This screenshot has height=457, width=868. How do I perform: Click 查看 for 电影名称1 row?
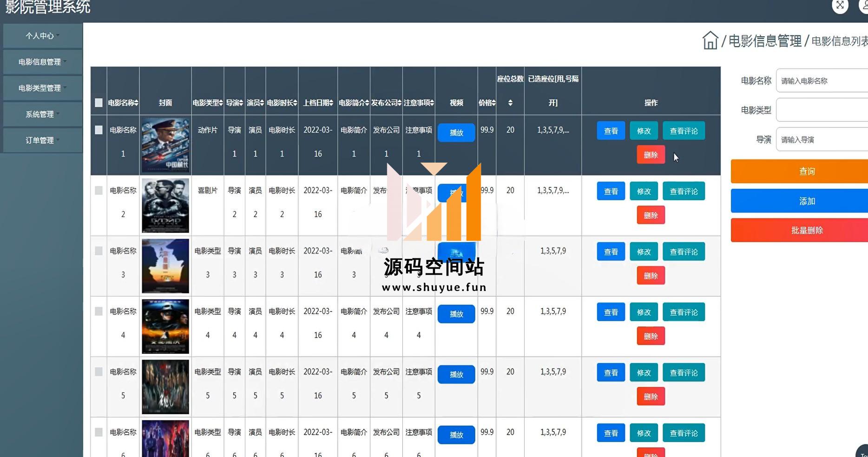tap(611, 131)
